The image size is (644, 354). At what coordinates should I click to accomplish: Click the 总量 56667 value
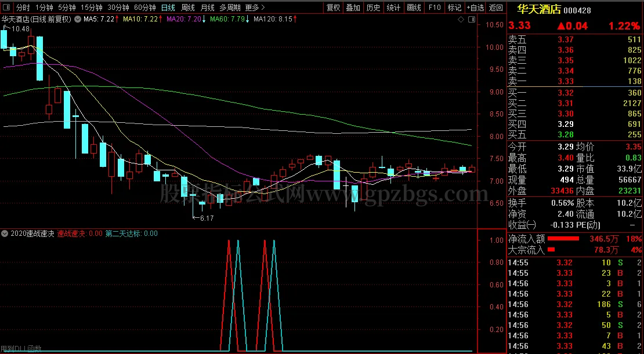[x=629, y=180]
